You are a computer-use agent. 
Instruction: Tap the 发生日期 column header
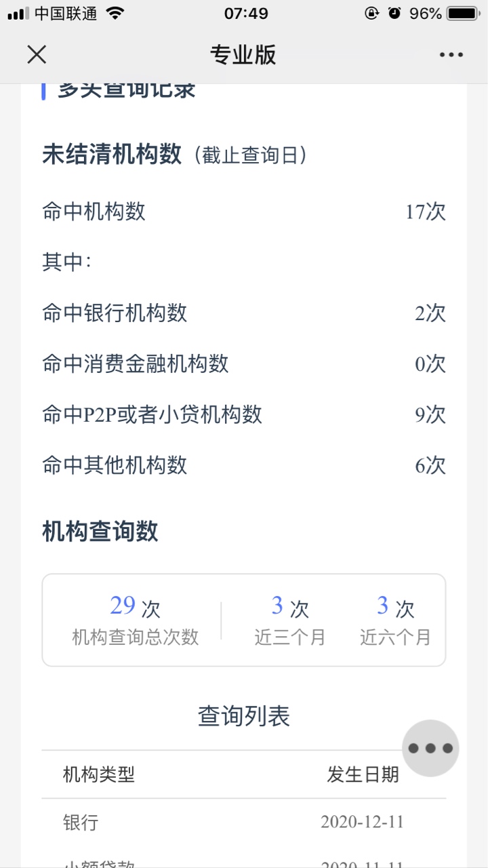363,774
